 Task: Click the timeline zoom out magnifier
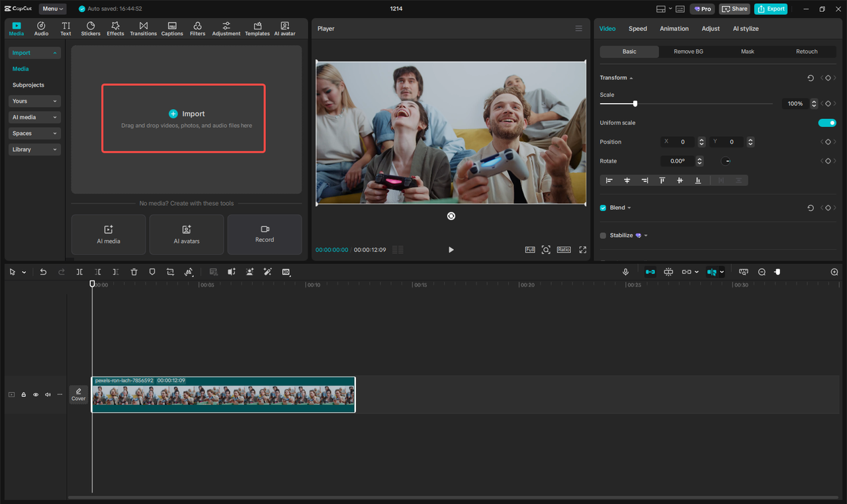pos(762,272)
